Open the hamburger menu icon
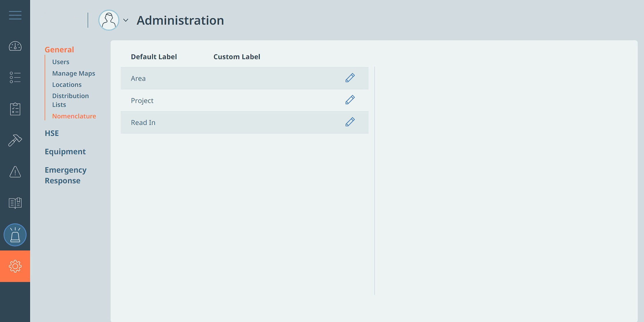Viewport: 644px width, 322px height. click(15, 15)
